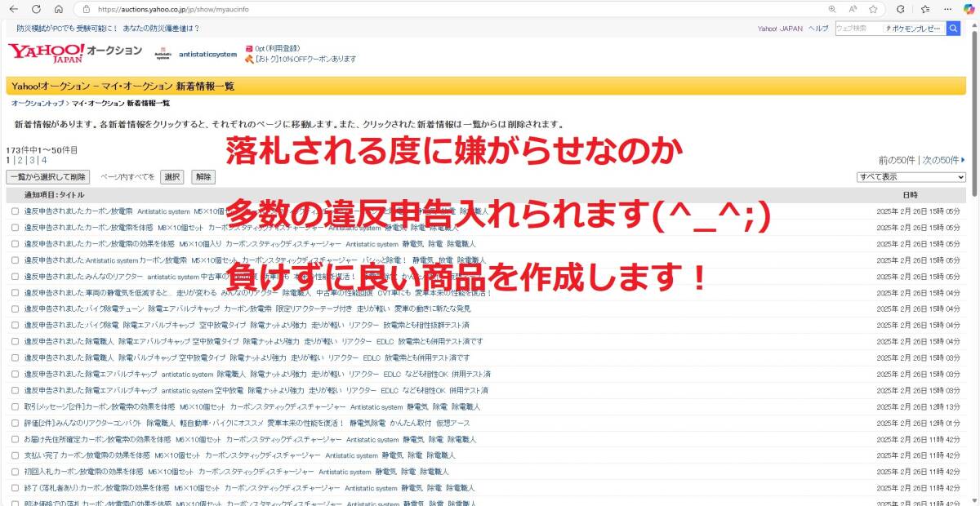Click the 解除 deselect button
Viewport: 980px width, 506px height.
[203, 176]
